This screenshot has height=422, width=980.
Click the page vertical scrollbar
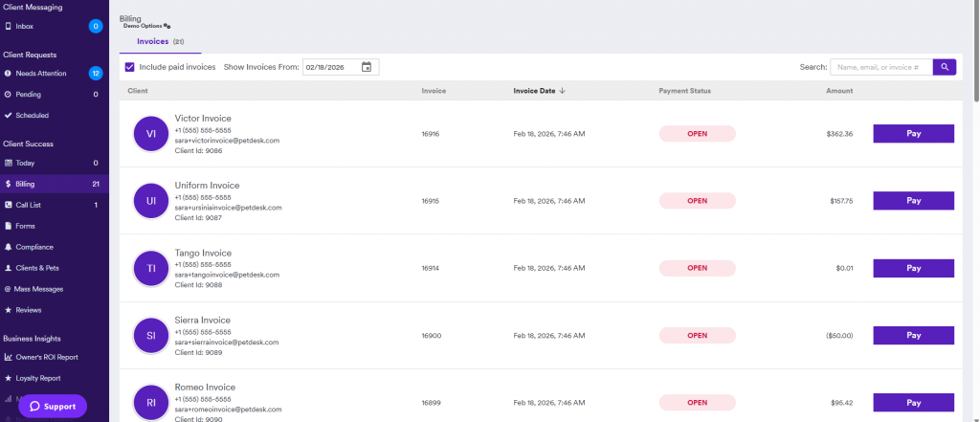(x=976, y=50)
